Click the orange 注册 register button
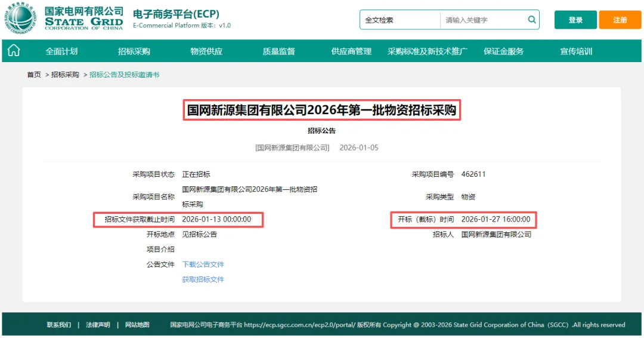Viewport: 644px width, 338px height. point(620,20)
